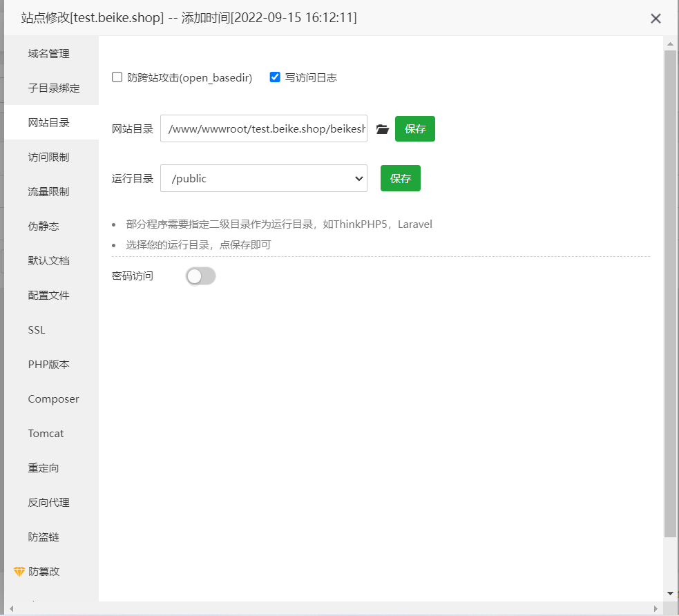Screen dimensions: 679x616
Task: Open the folder browser icon next to 网站目录
Action: 383,129
